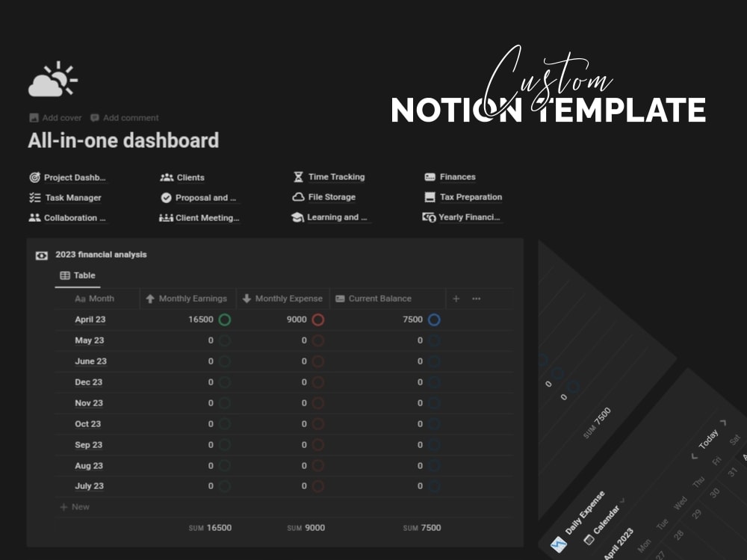This screenshot has width=747, height=560.
Task: Click the green progress ring for April 23
Action: tap(224, 319)
